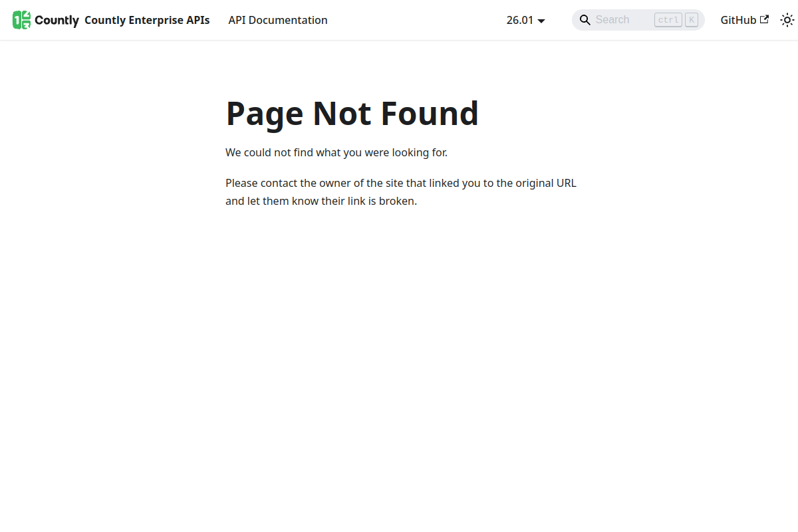Expand the 26.01 version dropdown
Image resolution: width=798 pixels, height=532 pixels.
(526, 20)
